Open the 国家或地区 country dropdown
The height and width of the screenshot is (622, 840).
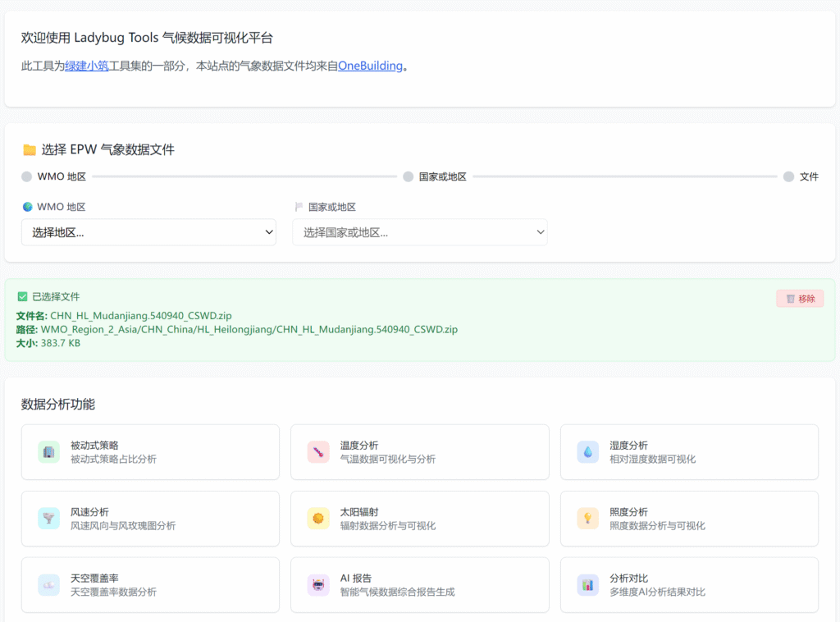419,232
